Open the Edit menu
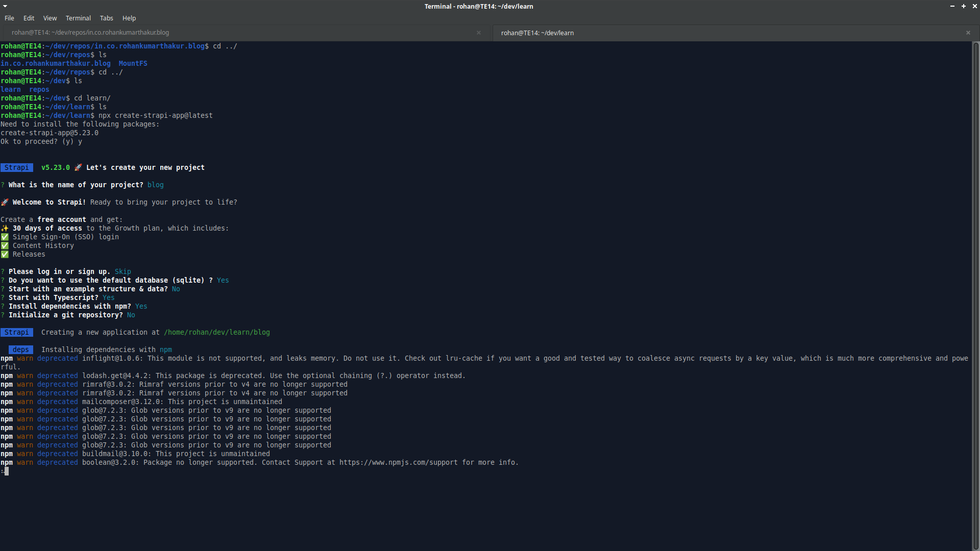Screen dimensions: 980x551 tap(29, 18)
